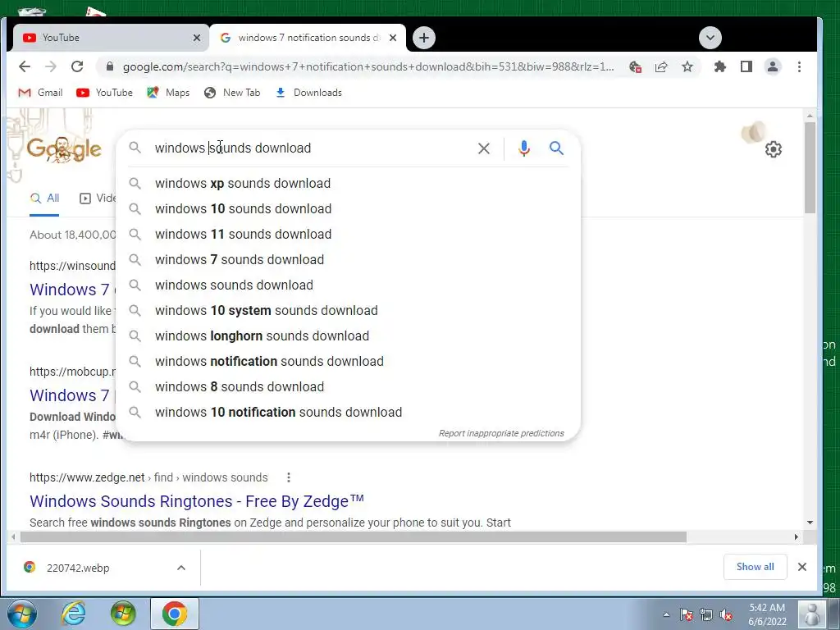Click Report inappropriate predictions
Viewport: 840px width, 630px height.
point(501,433)
